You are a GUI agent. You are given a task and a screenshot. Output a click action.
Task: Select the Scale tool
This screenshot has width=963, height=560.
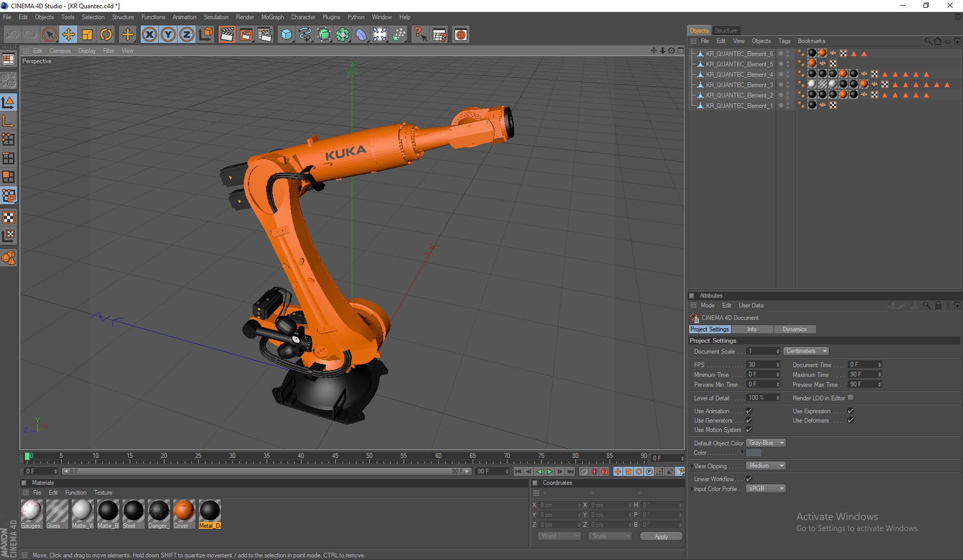point(87,35)
